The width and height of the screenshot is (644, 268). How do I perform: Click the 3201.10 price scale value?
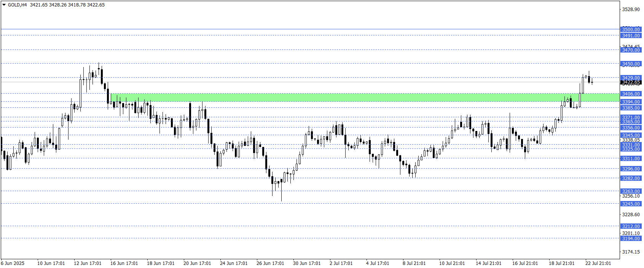click(631, 233)
